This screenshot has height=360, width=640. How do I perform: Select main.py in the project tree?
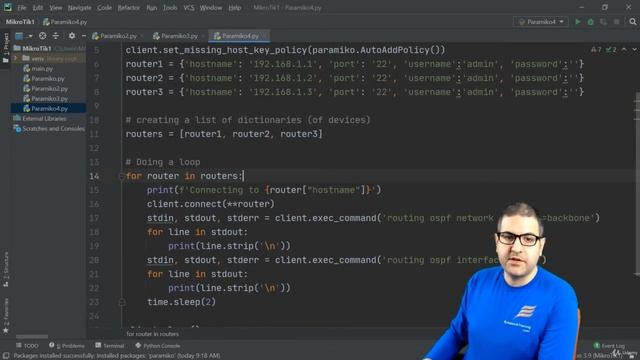pos(42,69)
